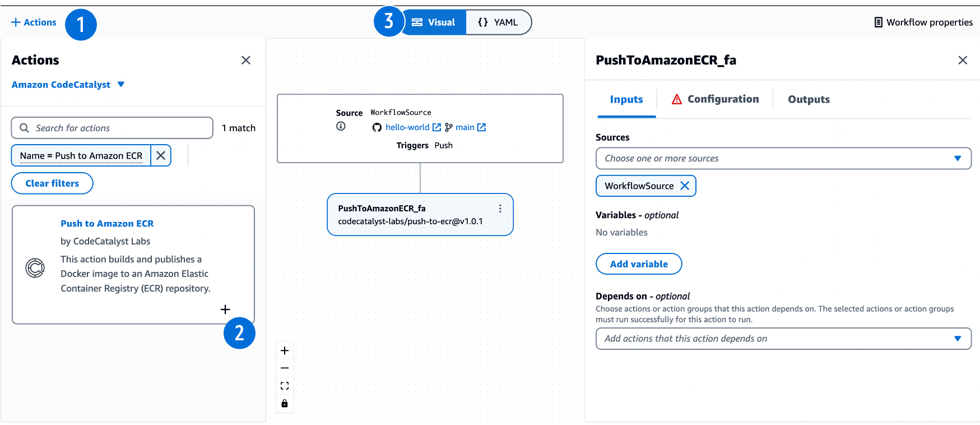
Task: Remove the WorkflowSource source chip
Action: point(685,186)
